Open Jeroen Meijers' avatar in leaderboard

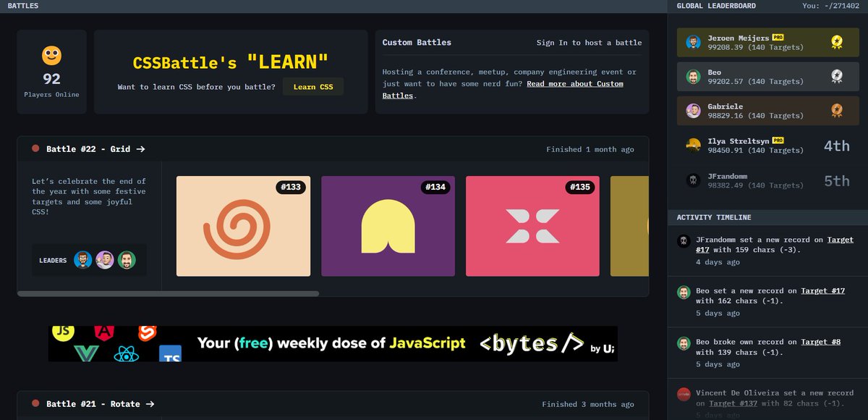[694, 42]
